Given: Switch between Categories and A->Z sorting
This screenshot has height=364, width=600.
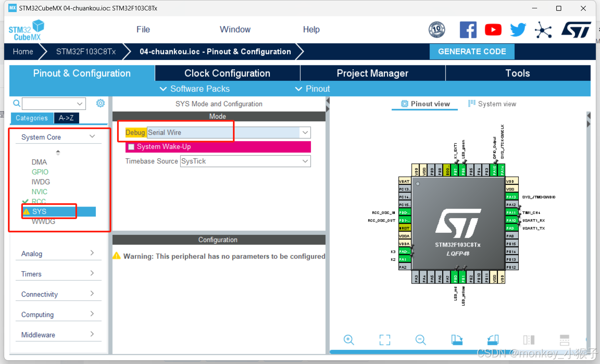Looking at the screenshot, I should pos(66,118).
